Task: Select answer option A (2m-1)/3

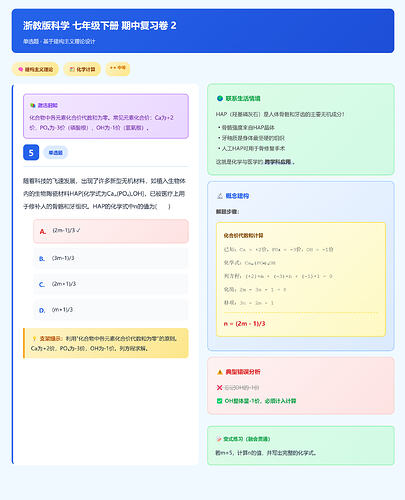Action: pos(111,231)
